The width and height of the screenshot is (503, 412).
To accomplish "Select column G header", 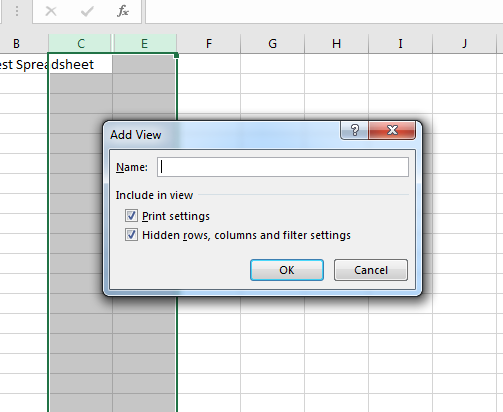I will pos(272,43).
